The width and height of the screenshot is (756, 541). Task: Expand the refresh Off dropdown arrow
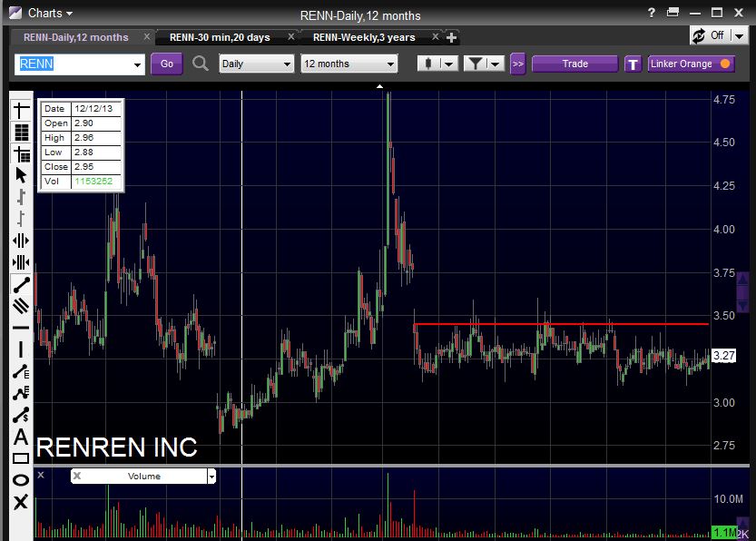point(739,35)
